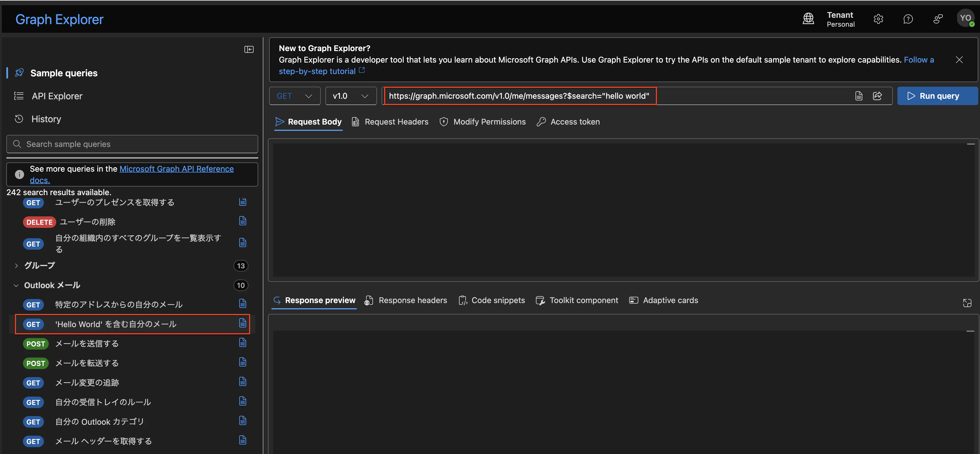Select query 特定のアドレスからの自分のメール
This screenshot has height=454, width=980.
point(119,304)
